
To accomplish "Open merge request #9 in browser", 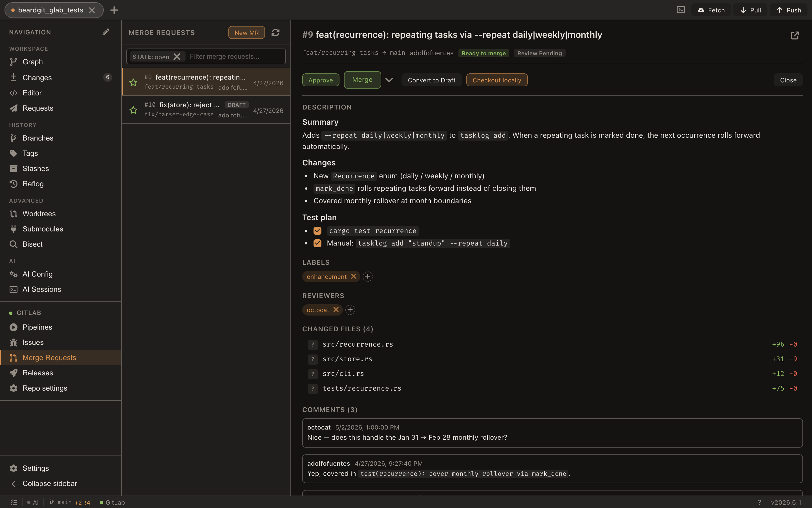I will click(795, 35).
